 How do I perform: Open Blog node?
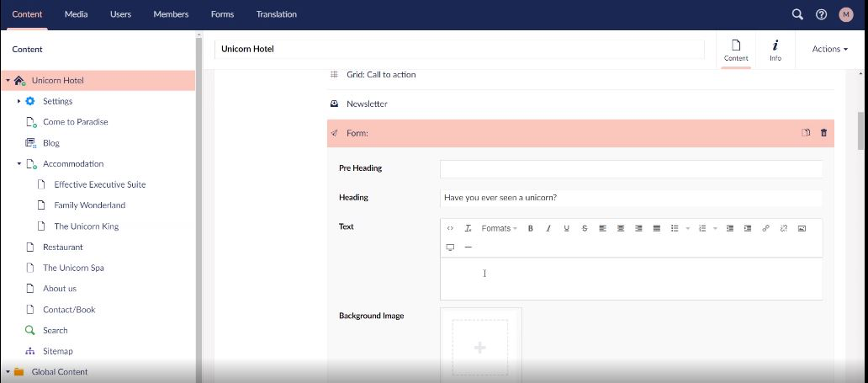tap(51, 143)
